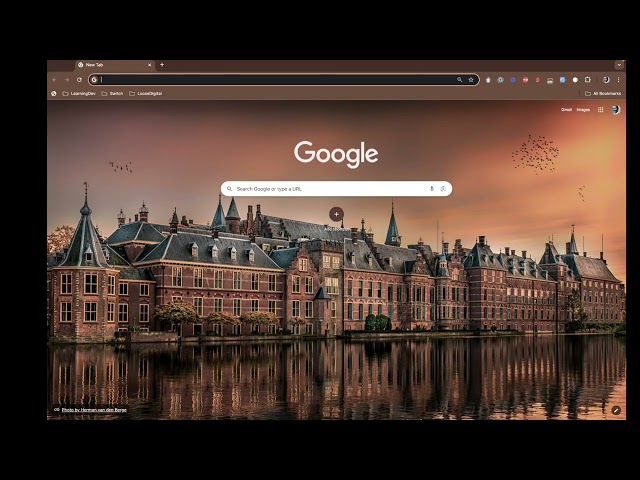Expand the tab search dropdown arrow
The height and width of the screenshot is (480, 640).
(619, 65)
